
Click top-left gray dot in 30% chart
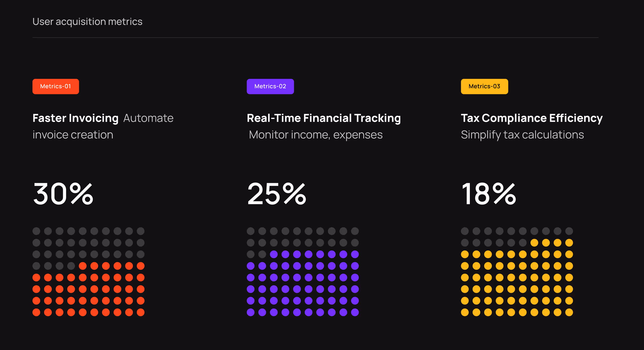coord(36,231)
